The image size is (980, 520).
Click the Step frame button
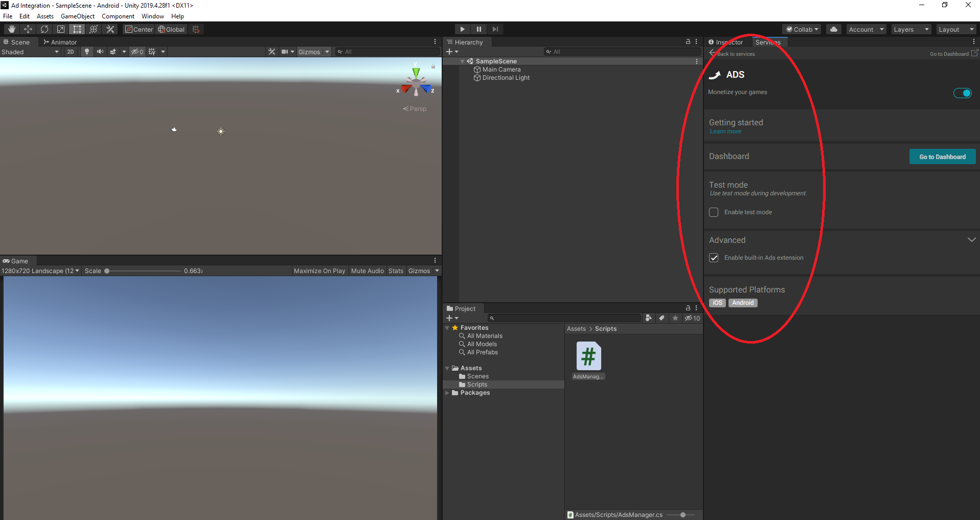pyautogui.click(x=495, y=29)
